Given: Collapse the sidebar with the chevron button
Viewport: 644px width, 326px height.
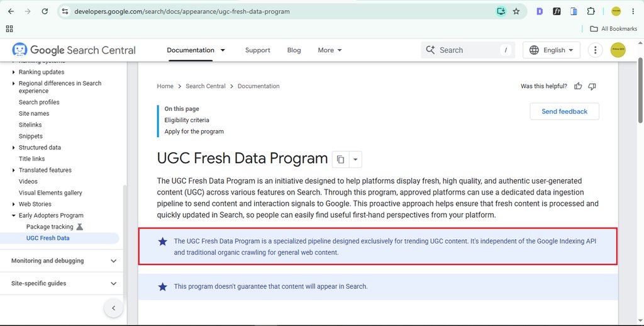Looking at the screenshot, I should [113, 308].
